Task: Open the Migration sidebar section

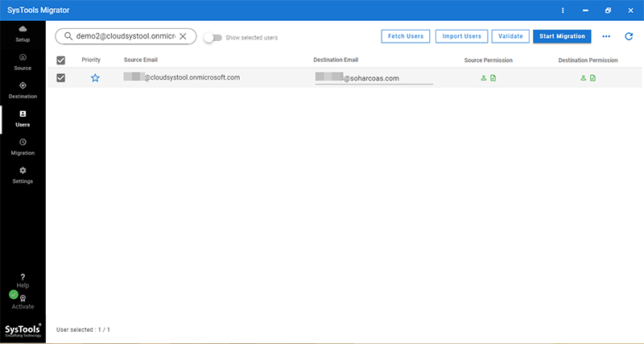Action: [23, 147]
